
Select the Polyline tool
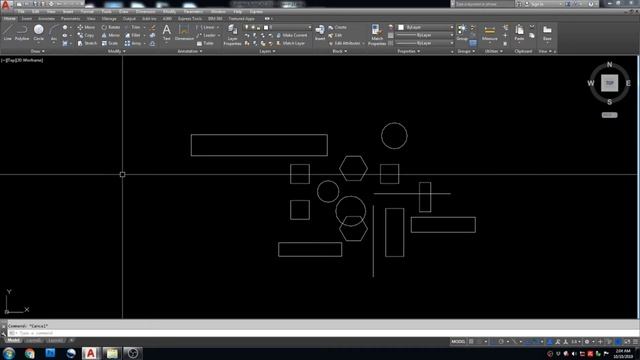22,32
